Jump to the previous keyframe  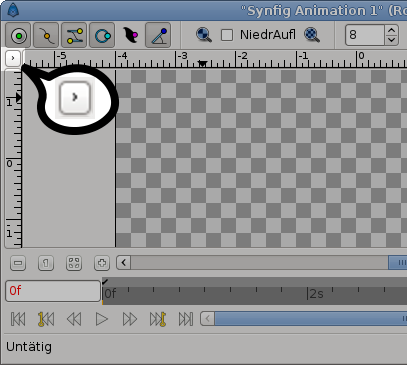tap(46, 319)
